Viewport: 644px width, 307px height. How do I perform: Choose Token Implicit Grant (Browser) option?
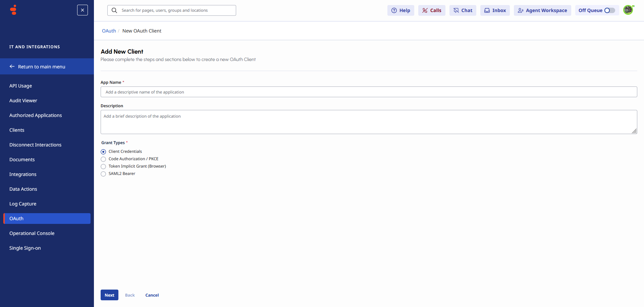point(103,166)
